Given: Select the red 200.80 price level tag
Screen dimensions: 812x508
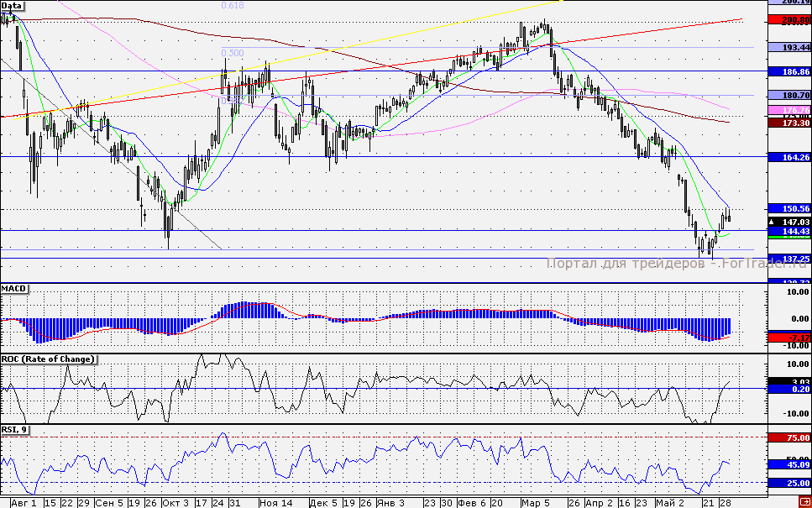Looking at the screenshot, I should (794, 21).
